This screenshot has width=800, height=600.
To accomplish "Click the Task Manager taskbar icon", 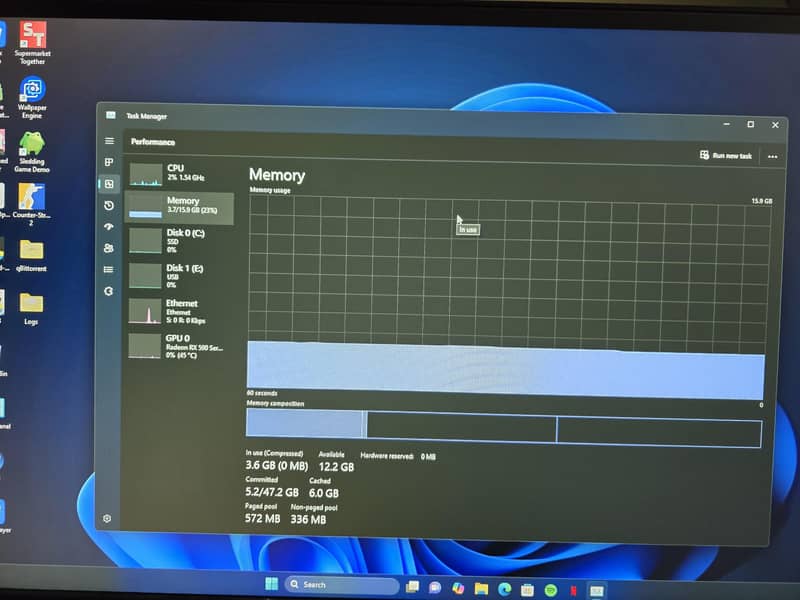I will [596, 591].
